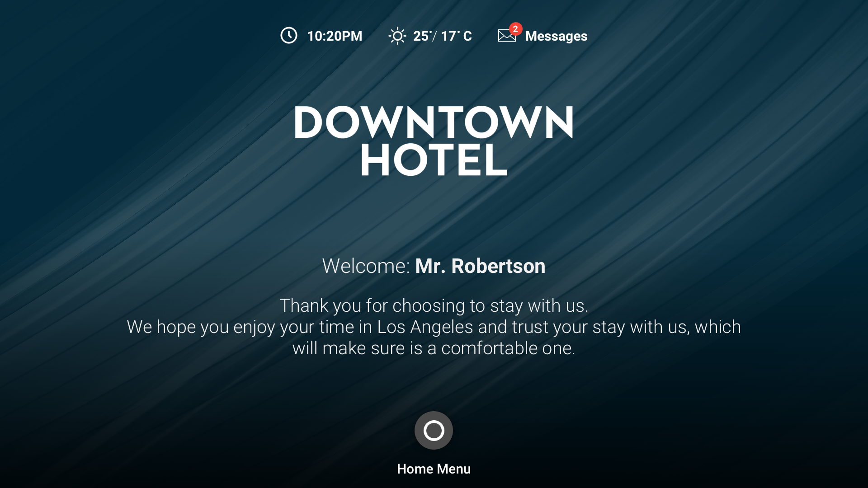Select the guest name Mr. Robertson
This screenshot has height=488, width=868.
pyautogui.click(x=480, y=266)
